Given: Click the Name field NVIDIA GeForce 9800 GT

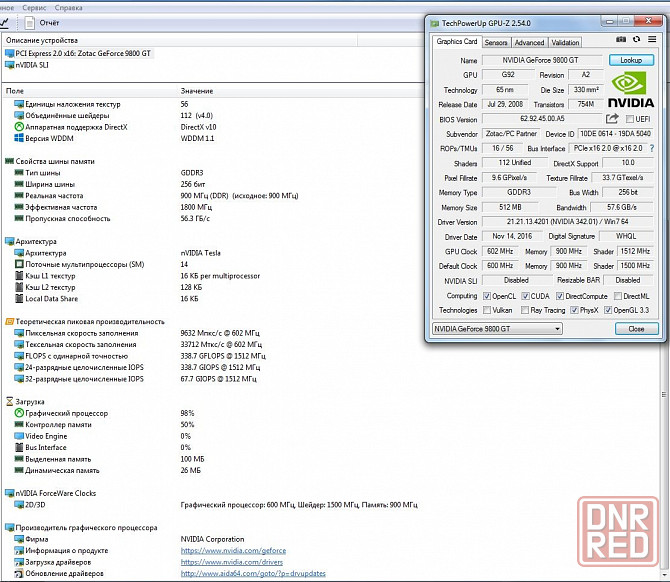Looking at the screenshot, I should [x=542, y=60].
